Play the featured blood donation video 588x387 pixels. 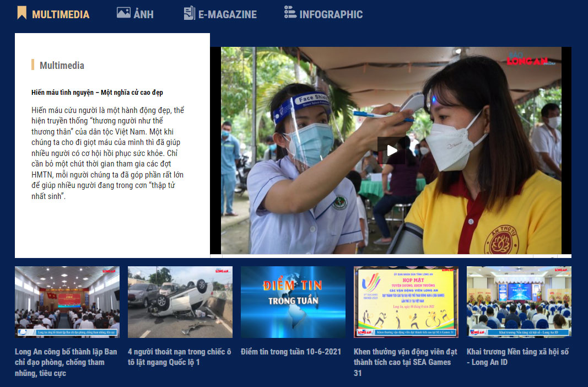tap(391, 150)
